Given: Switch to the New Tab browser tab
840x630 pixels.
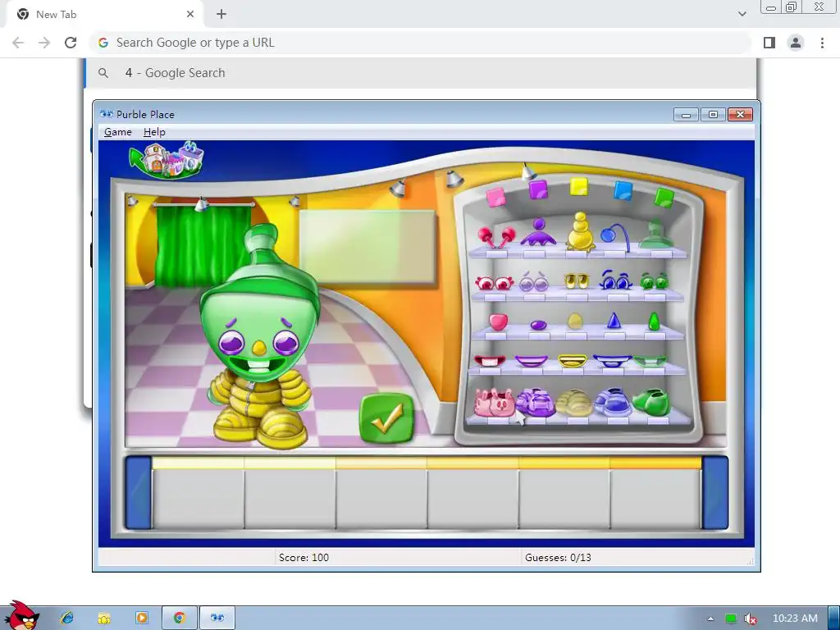Looking at the screenshot, I should coord(104,15).
